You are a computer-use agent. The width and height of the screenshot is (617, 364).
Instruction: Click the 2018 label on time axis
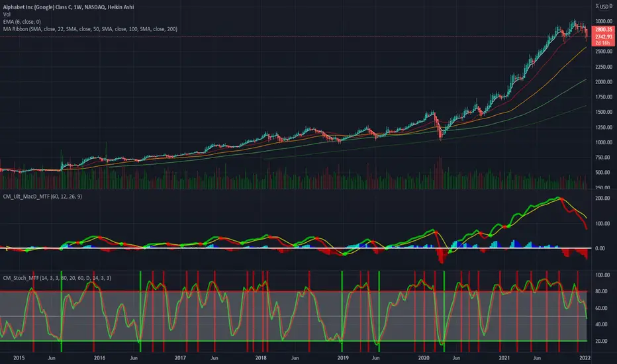click(x=261, y=357)
